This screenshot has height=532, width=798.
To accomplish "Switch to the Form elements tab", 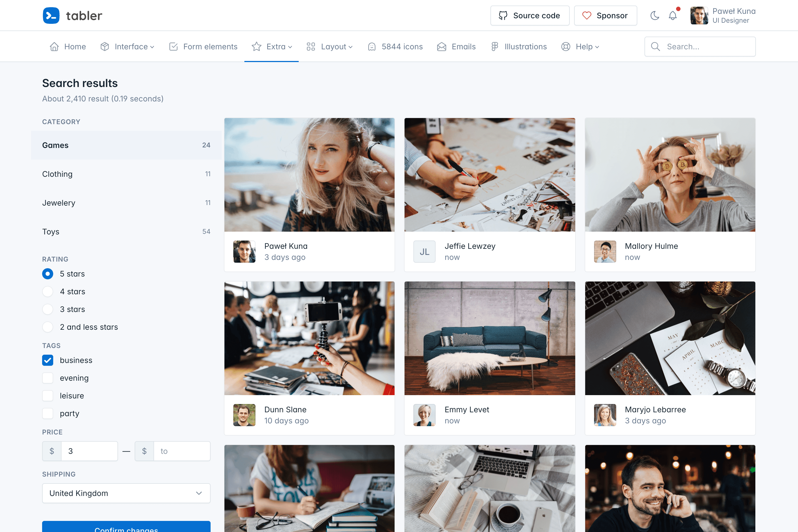I will click(x=210, y=47).
